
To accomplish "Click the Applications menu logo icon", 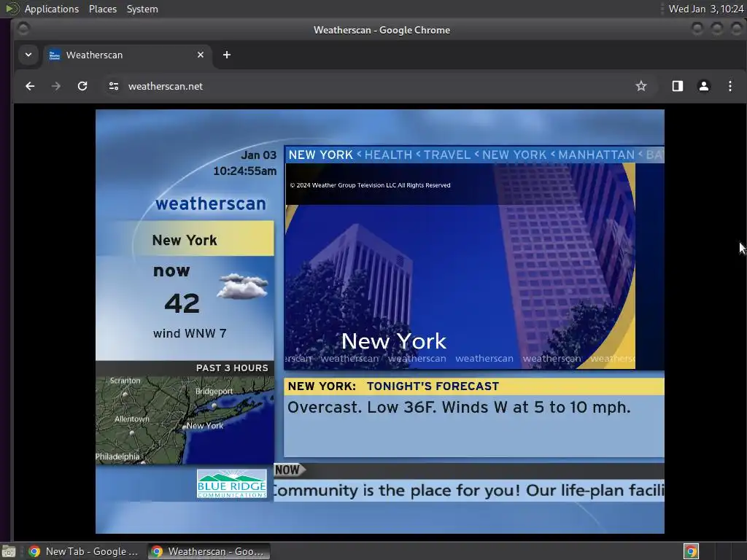I will tap(12, 9).
